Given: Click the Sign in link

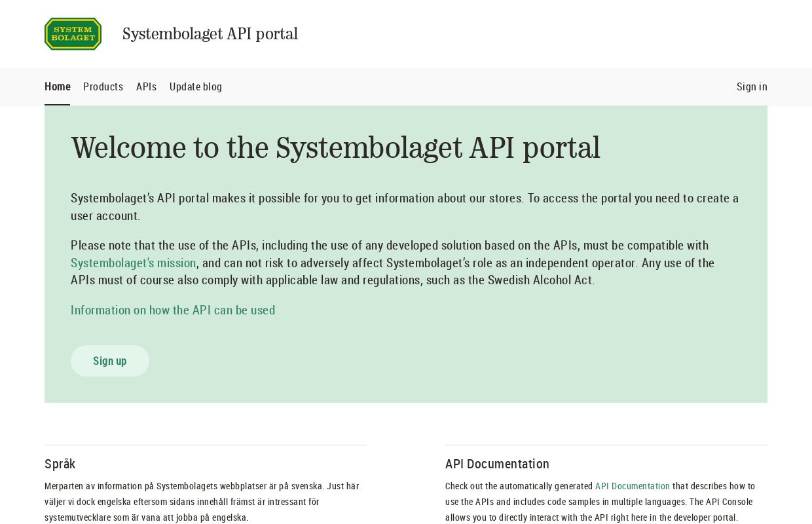Looking at the screenshot, I should [752, 86].
